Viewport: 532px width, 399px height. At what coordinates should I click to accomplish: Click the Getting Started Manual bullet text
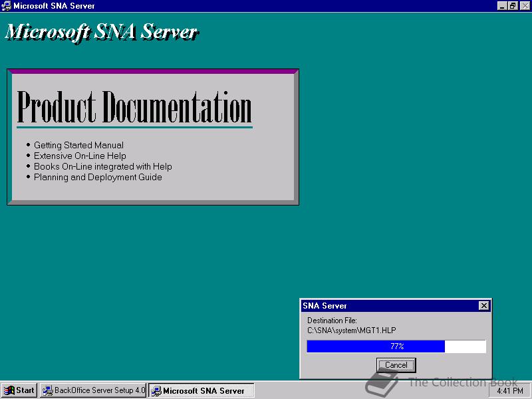78,145
